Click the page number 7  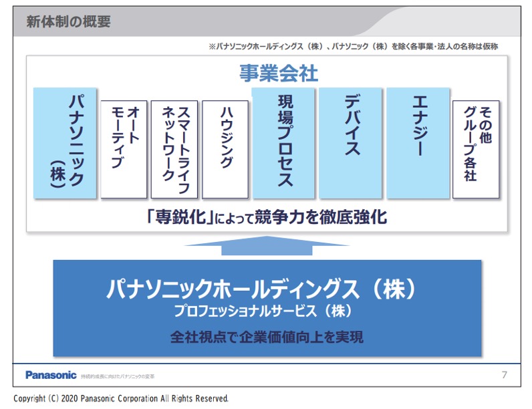click(504, 375)
